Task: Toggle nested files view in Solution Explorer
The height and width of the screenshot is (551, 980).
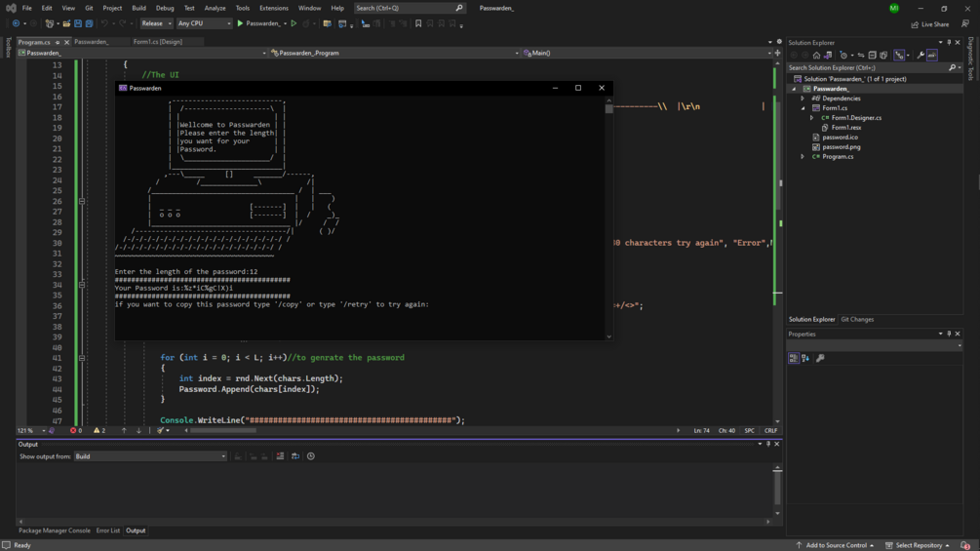Action: tap(899, 55)
